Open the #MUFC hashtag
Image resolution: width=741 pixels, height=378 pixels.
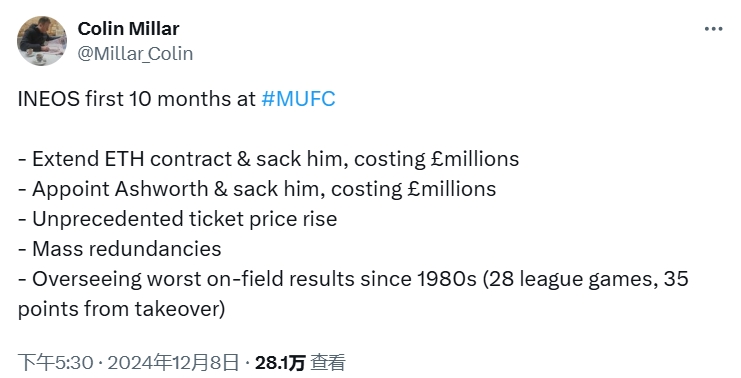coord(298,99)
